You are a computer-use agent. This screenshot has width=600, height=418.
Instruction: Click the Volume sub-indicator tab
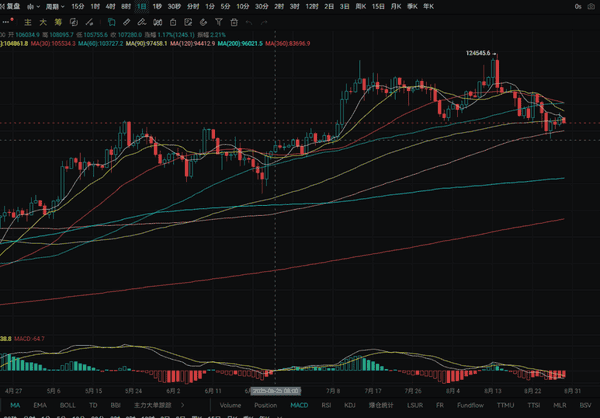(230, 406)
